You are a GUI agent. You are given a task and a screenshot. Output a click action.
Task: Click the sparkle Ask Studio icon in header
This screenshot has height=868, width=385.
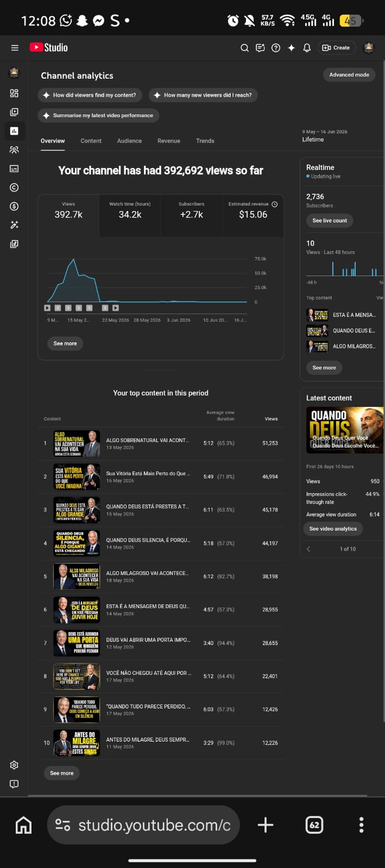[x=292, y=48]
